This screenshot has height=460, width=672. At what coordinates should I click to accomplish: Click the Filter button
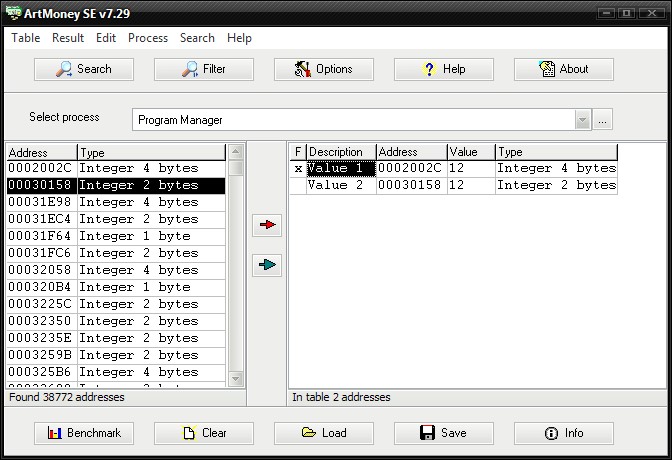(x=204, y=69)
